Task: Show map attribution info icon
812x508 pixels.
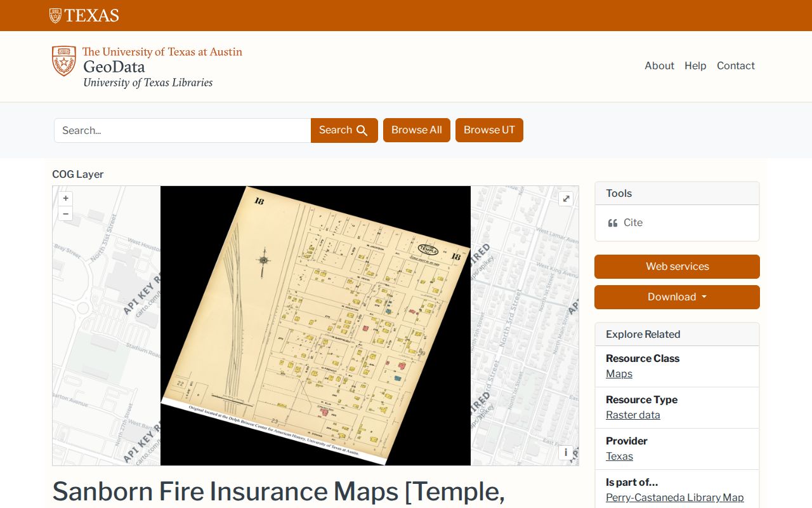Action: click(x=566, y=452)
